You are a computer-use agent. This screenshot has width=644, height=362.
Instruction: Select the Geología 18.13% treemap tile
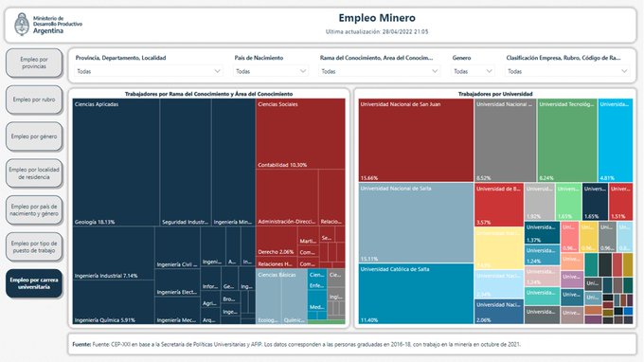point(116,162)
